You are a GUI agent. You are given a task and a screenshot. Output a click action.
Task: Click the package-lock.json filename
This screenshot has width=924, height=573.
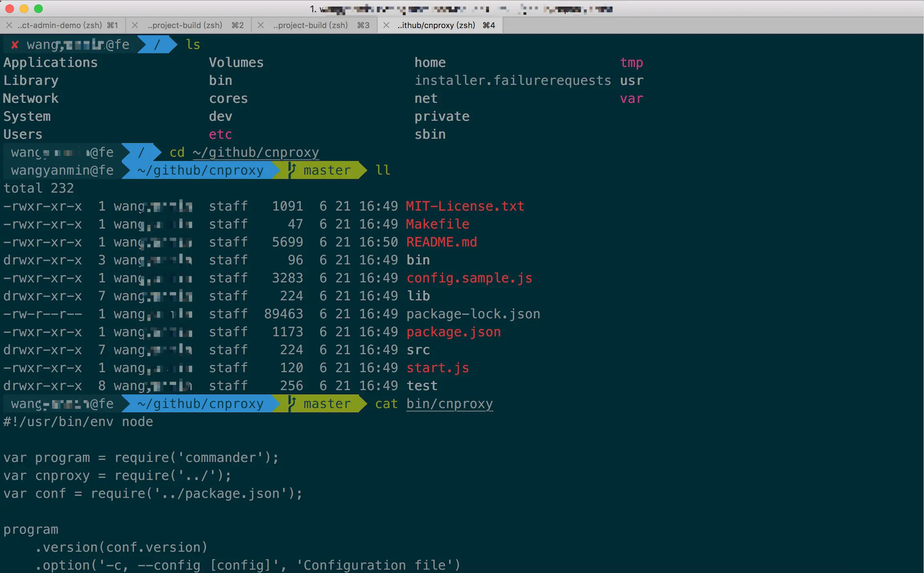[x=473, y=314]
